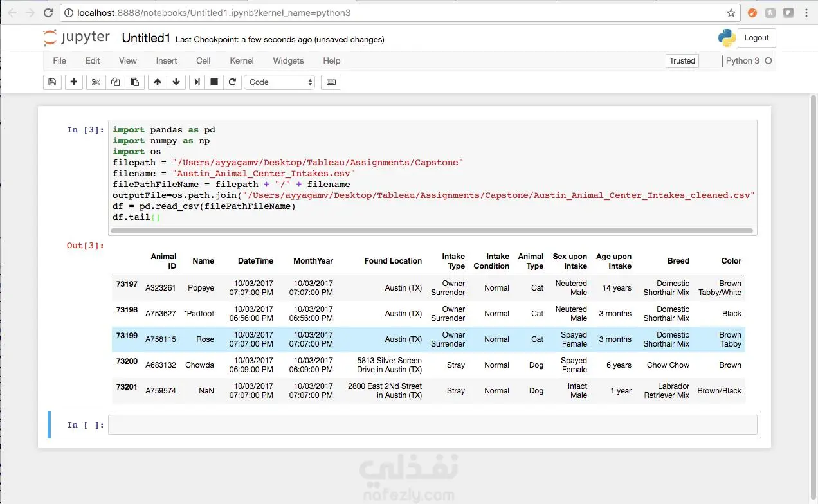
Task: Click the age cell 6 years
Action: [619, 365]
